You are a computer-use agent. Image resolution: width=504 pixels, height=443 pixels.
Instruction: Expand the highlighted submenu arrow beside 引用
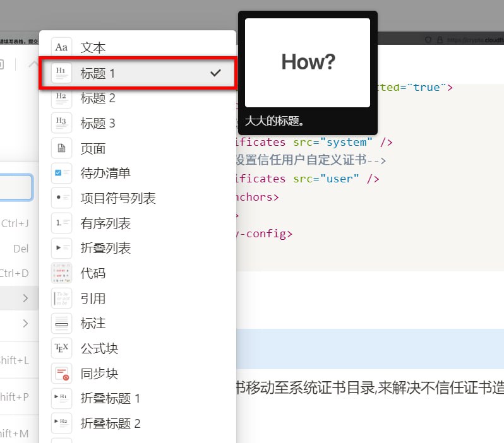click(25, 298)
